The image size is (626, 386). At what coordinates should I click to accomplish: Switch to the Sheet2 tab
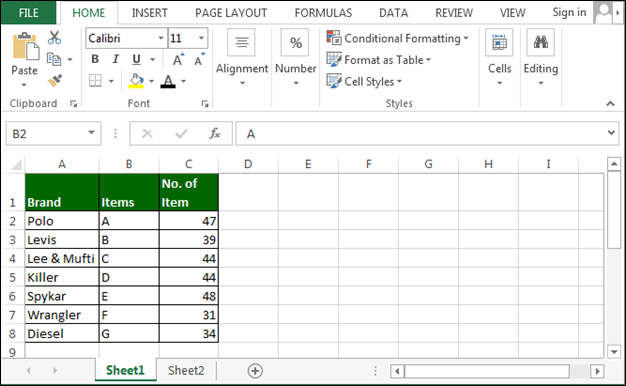(186, 370)
